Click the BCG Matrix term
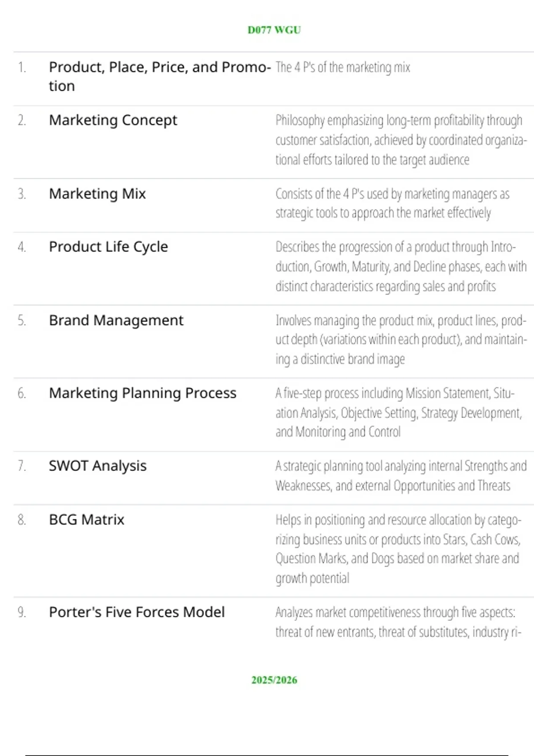The width and height of the screenshot is (534, 756). pyautogui.click(x=87, y=519)
